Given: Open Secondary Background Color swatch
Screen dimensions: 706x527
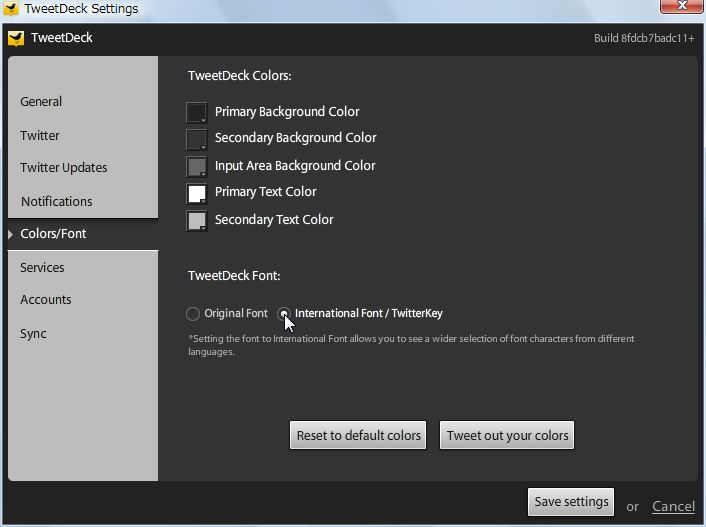Looking at the screenshot, I should (x=197, y=139).
